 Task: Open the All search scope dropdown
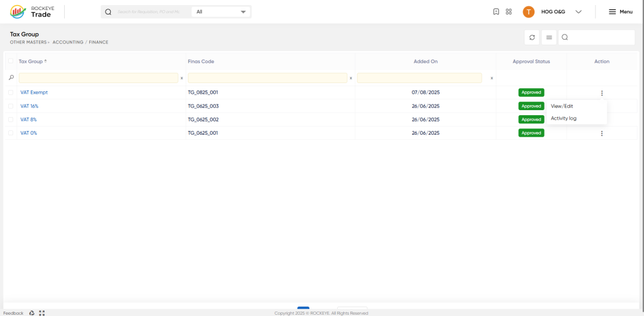(x=221, y=12)
